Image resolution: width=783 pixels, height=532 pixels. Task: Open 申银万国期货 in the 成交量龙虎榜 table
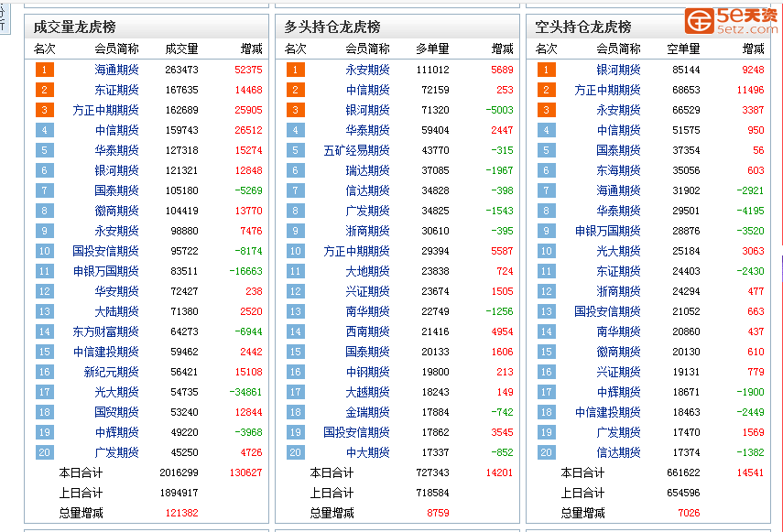click(105, 271)
